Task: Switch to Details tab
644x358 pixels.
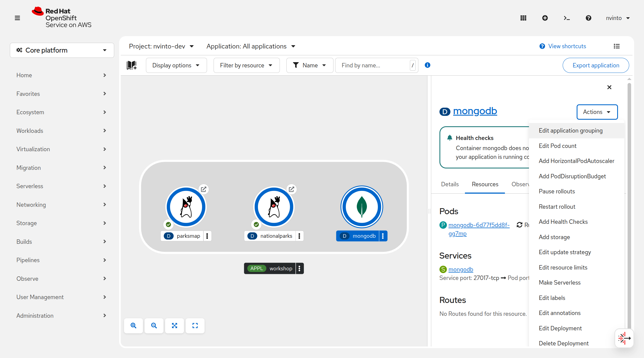Action: (x=450, y=184)
